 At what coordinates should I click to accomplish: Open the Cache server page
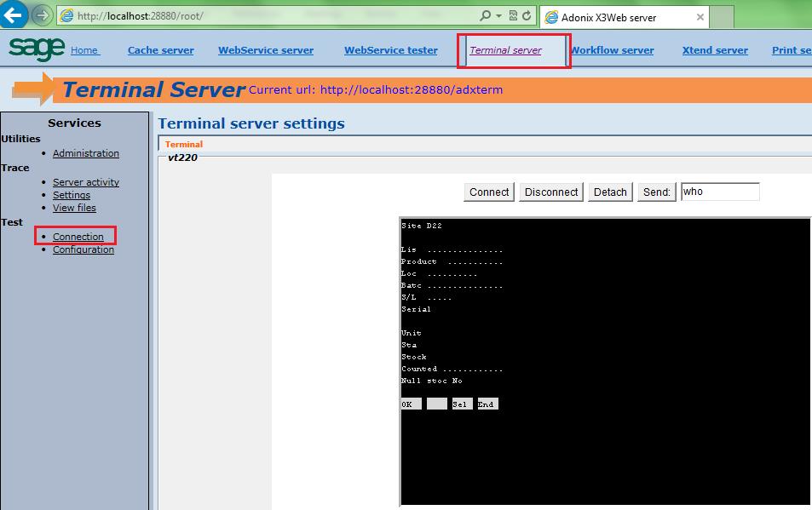pyautogui.click(x=160, y=50)
